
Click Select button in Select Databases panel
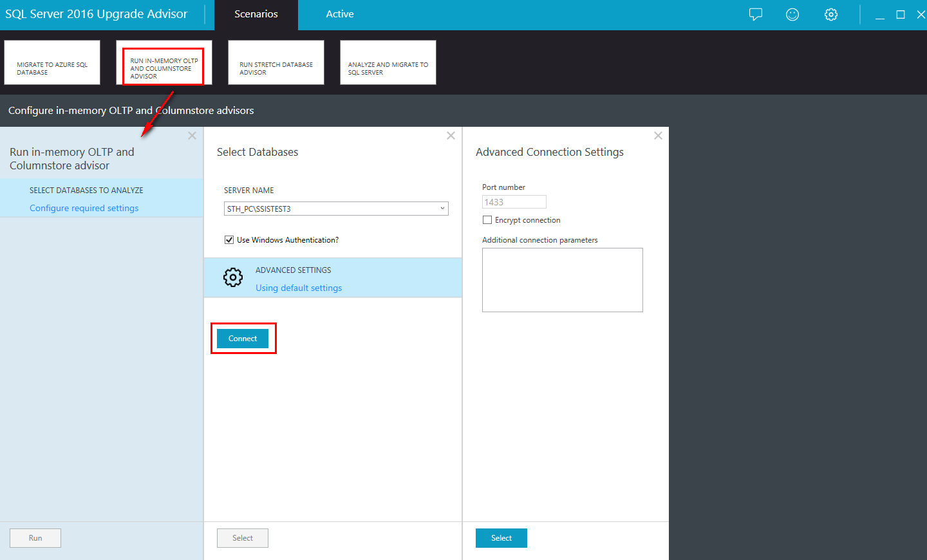(243, 538)
